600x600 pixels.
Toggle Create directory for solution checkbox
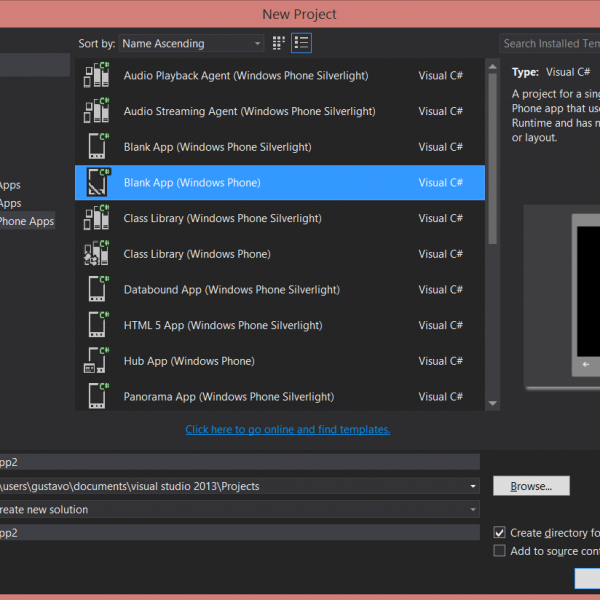(499, 532)
